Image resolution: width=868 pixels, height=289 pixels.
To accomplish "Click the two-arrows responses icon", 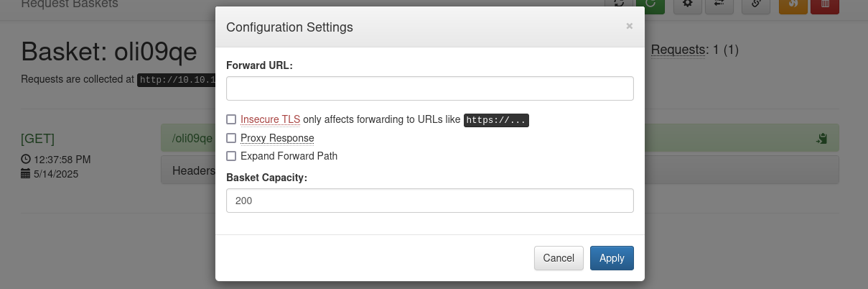I will tap(719, 5).
